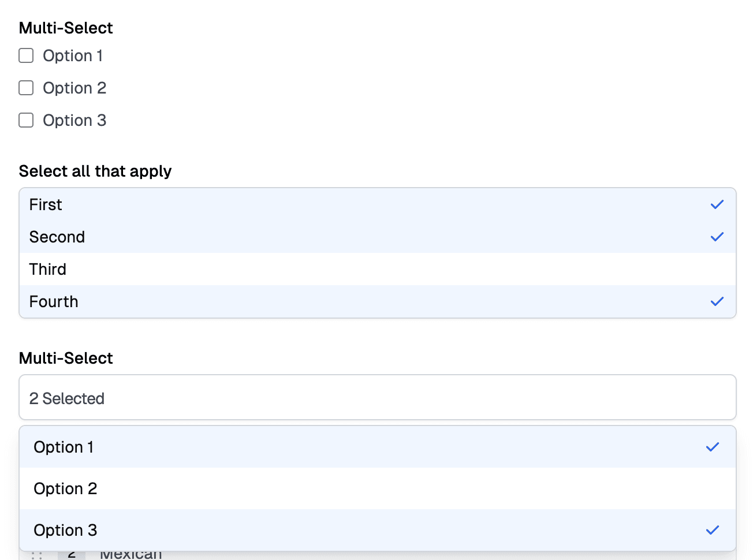Click the Mexican row at the bottom
The height and width of the screenshot is (560, 753).
point(131,553)
